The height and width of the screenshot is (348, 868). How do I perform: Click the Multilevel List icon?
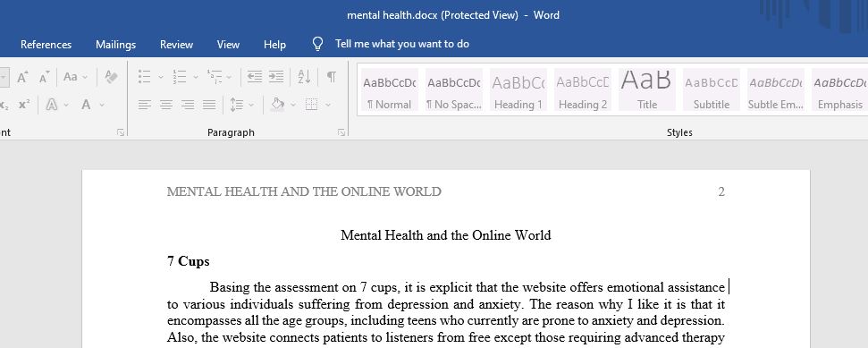tap(215, 76)
